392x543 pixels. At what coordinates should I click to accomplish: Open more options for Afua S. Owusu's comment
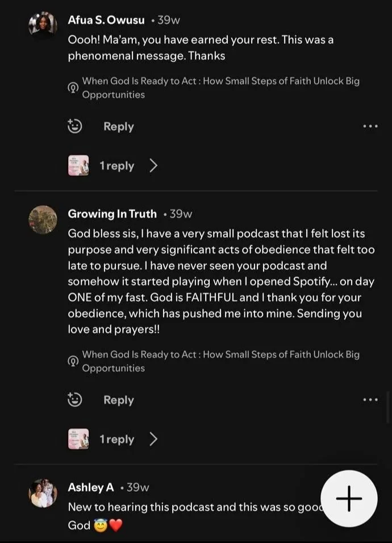(370, 126)
